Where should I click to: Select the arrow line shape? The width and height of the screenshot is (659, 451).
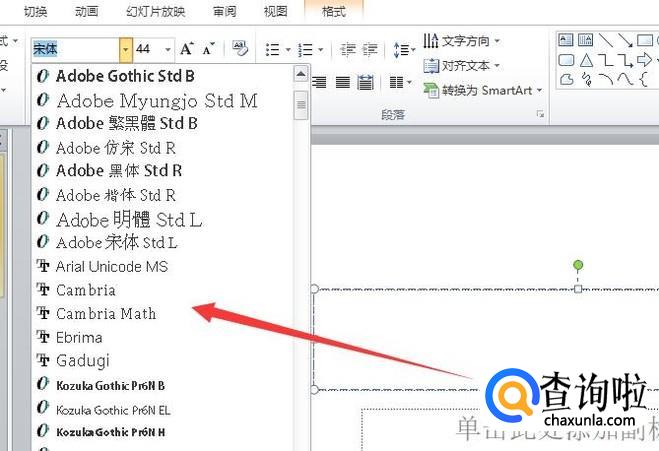[x=625, y=40]
